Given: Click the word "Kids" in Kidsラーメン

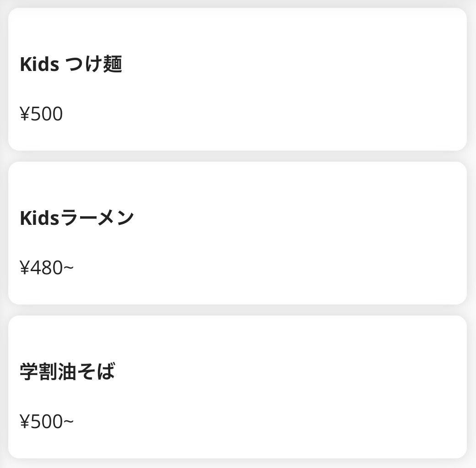Looking at the screenshot, I should [x=39, y=218].
